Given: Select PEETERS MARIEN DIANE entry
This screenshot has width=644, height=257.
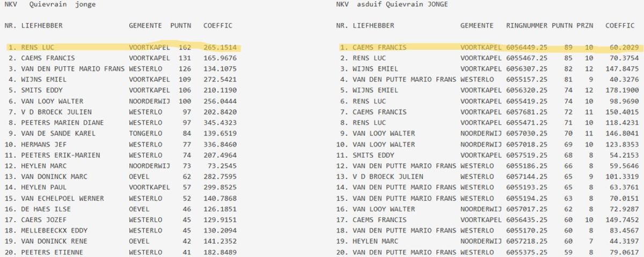Looking at the screenshot, I should [x=56, y=123].
